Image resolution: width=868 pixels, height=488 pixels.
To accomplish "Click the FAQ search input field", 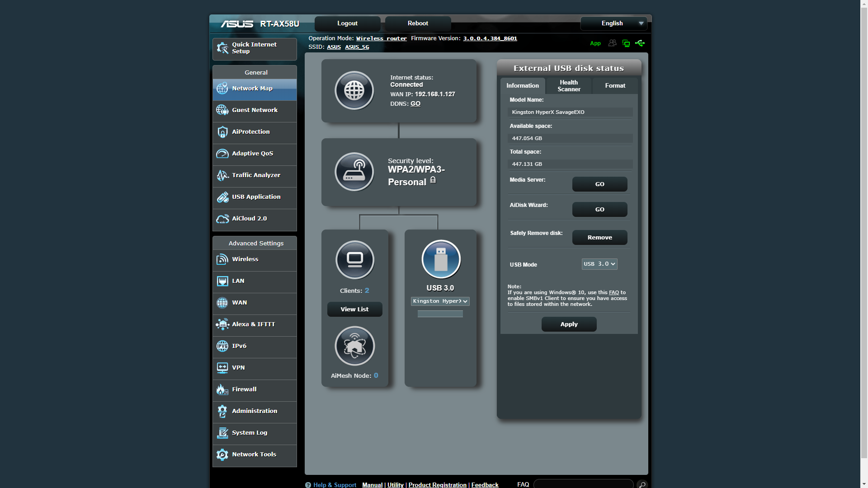I will pos(583,484).
